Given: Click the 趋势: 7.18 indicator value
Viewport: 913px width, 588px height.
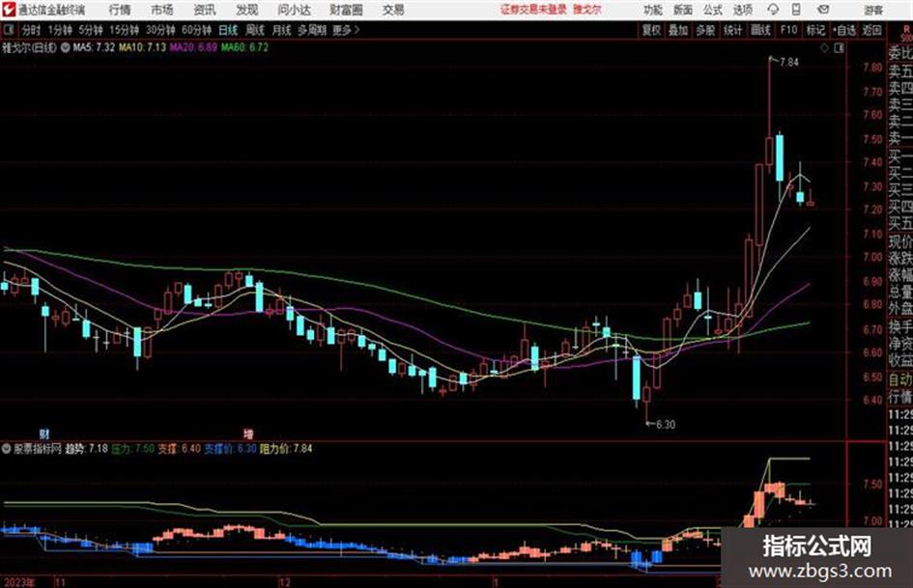Looking at the screenshot, I should point(86,449).
